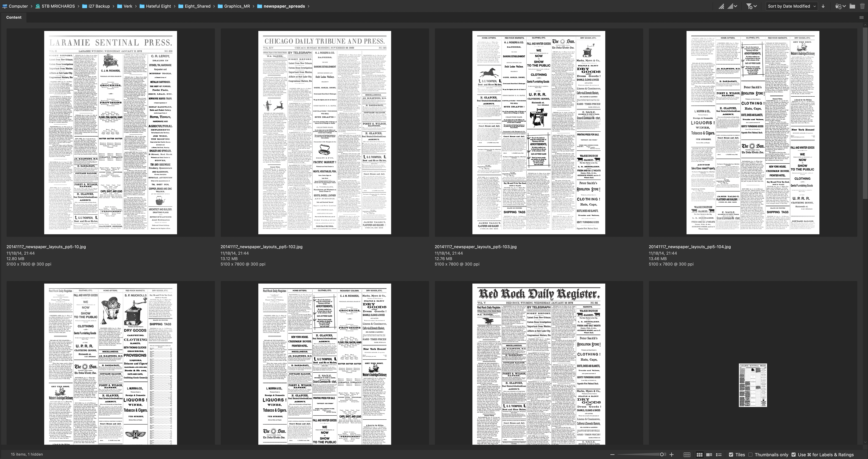Click the trash delete item icon

point(862,6)
